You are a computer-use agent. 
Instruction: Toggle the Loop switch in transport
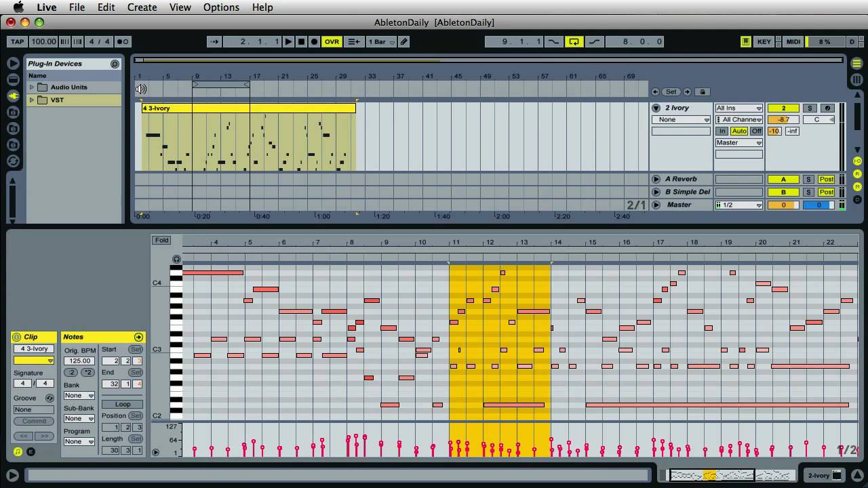[x=574, y=41]
